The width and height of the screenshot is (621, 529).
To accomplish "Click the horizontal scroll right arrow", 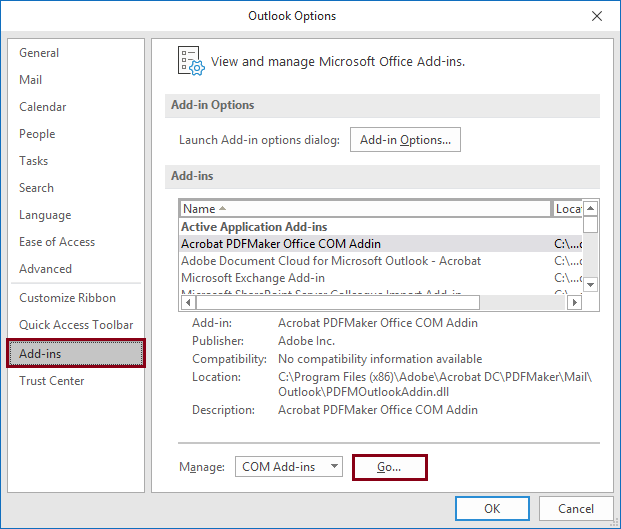I will click(x=575, y=303).
